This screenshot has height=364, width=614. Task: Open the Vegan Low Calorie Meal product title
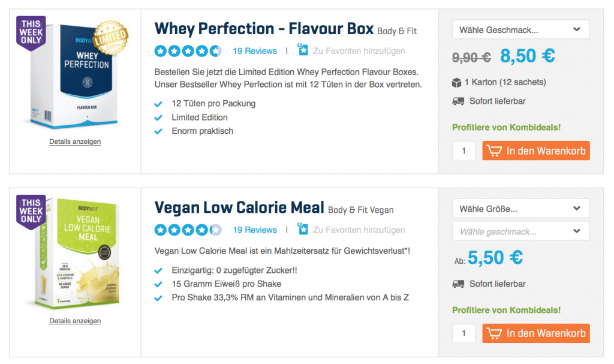[239, 208]
